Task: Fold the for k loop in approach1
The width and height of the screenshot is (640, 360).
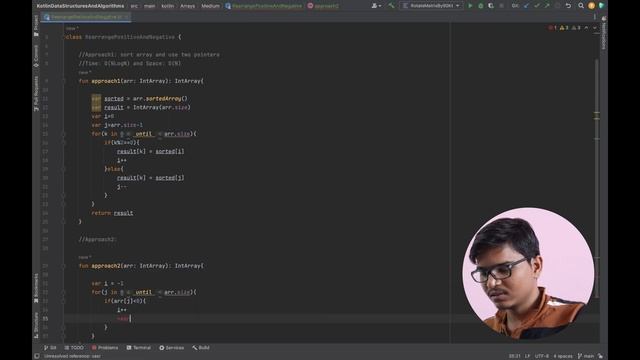Action: point(64,134)
